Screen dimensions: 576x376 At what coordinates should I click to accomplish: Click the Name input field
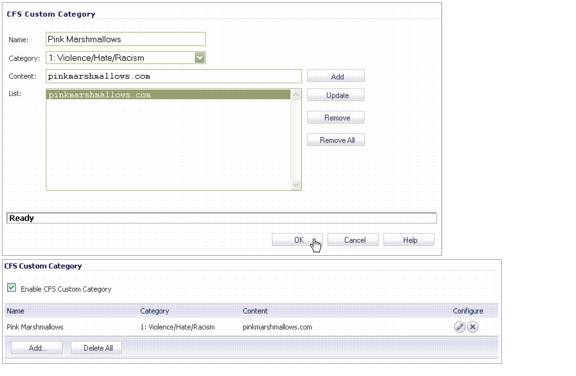pyautogui.click(x=126, y=39)
